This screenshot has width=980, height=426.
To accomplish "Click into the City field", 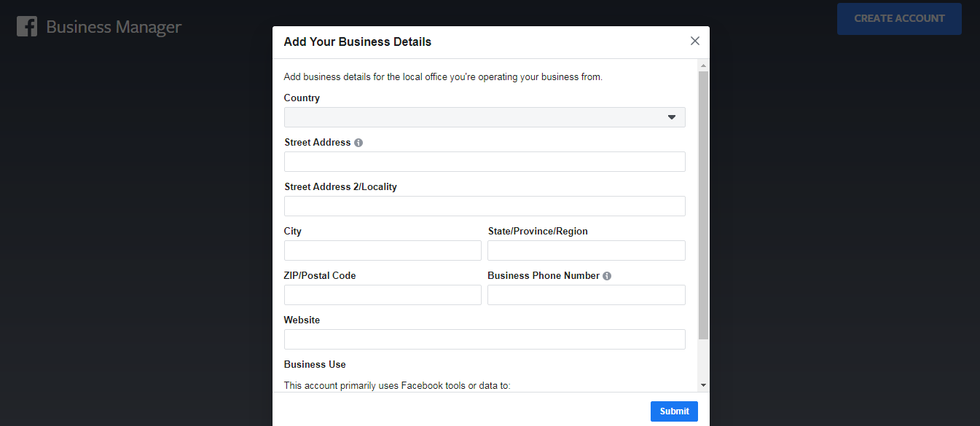I will coord(383,251).
